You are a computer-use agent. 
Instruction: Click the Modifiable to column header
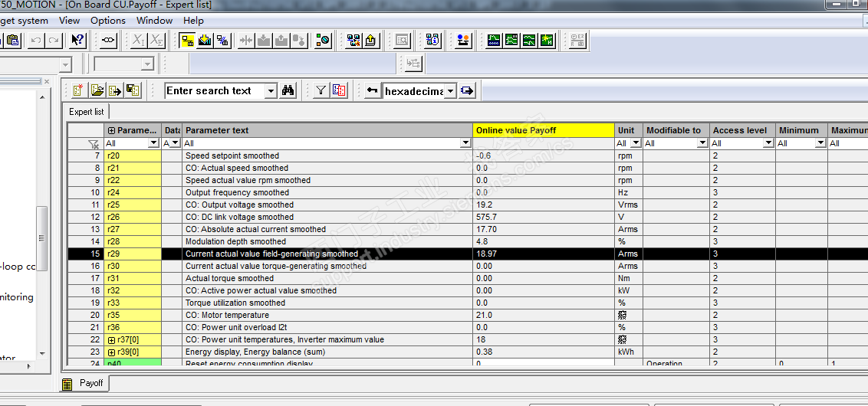tap(676, 130)
